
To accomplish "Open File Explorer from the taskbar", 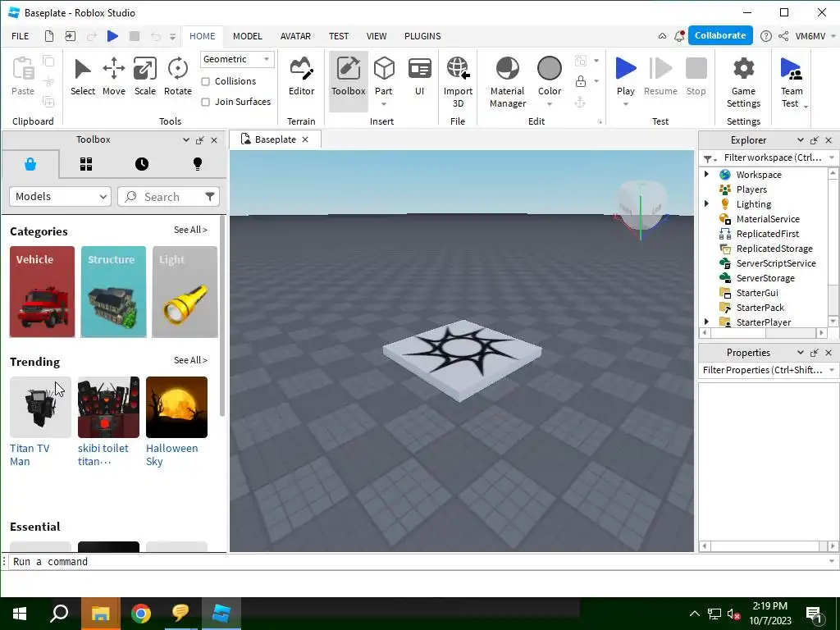I will tap(100, 614).
